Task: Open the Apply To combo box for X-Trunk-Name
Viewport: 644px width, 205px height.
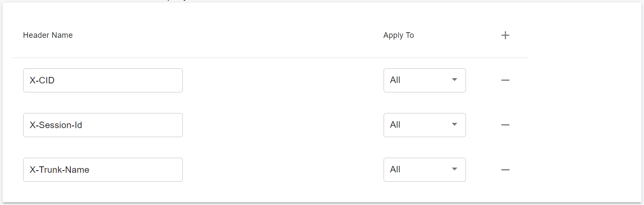Action: [424, 169]
